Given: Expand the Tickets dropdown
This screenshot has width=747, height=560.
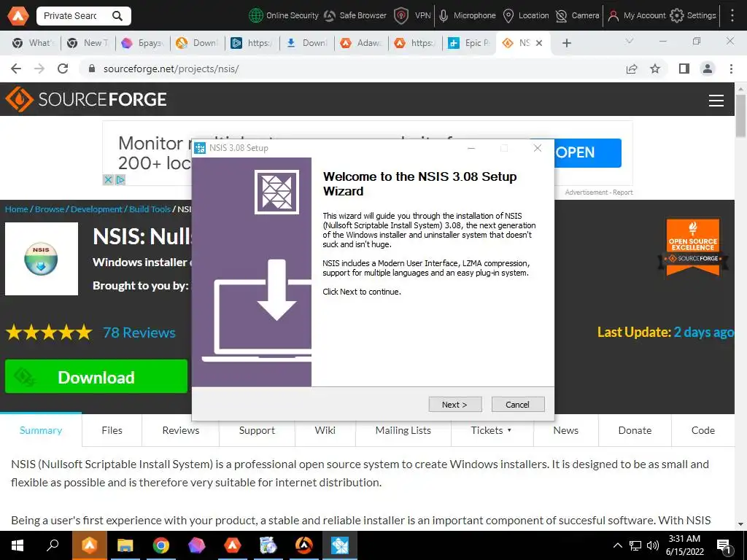Looking at the screenshot, I should [492, 430].
